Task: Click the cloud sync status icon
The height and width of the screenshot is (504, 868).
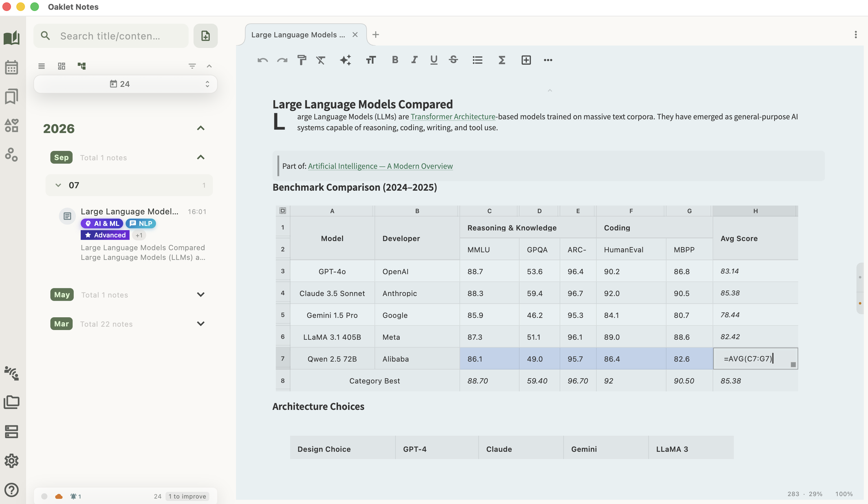Action: tap(59, 496)
